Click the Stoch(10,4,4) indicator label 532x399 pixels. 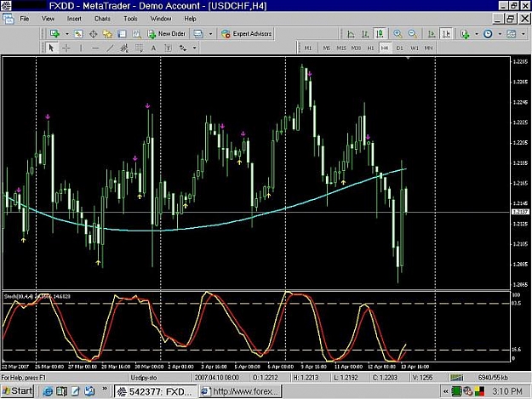pyautogui.click(x=37, y=296)
